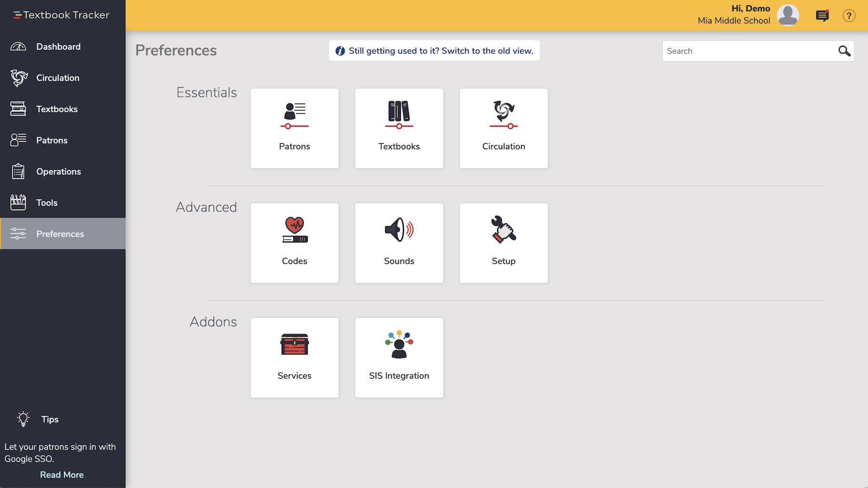Click the Tools pencil-cup icon in sidebar

[x=18, y=202]
